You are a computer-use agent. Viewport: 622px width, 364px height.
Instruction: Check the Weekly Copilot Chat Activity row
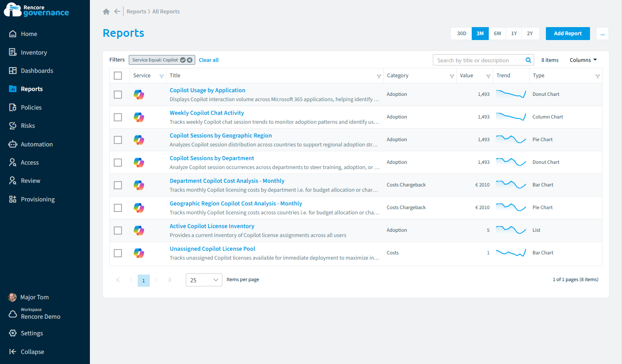coord(118,117)
